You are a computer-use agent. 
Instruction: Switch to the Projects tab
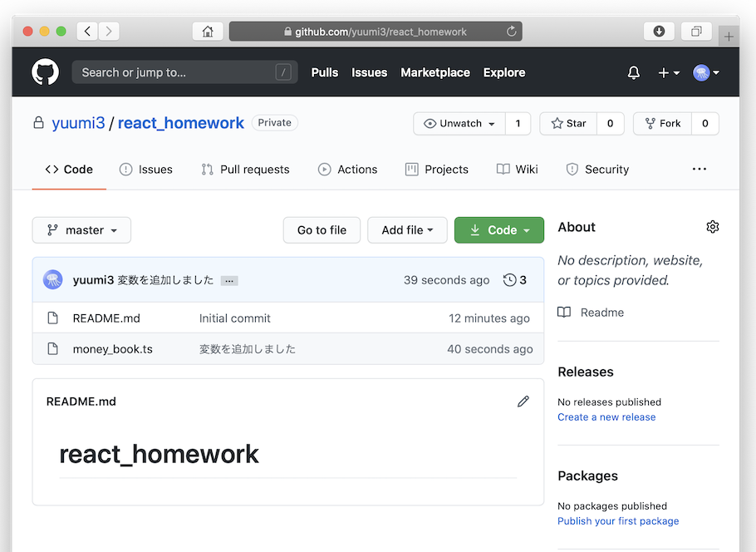[x=437, y=170]
